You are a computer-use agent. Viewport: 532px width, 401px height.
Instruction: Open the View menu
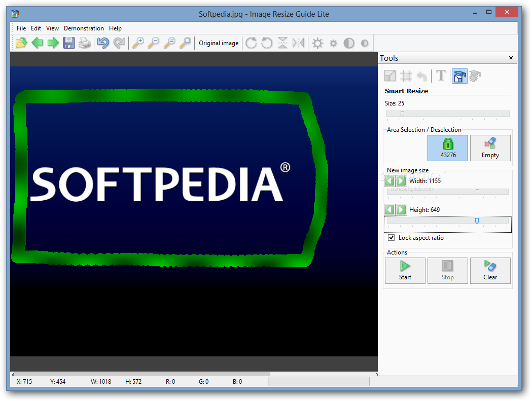52,28
